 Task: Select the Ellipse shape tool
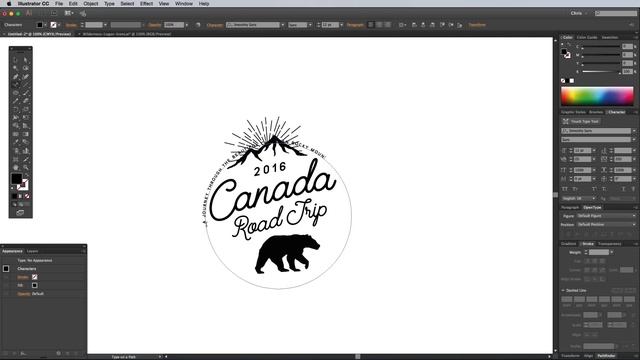(16, 93)
